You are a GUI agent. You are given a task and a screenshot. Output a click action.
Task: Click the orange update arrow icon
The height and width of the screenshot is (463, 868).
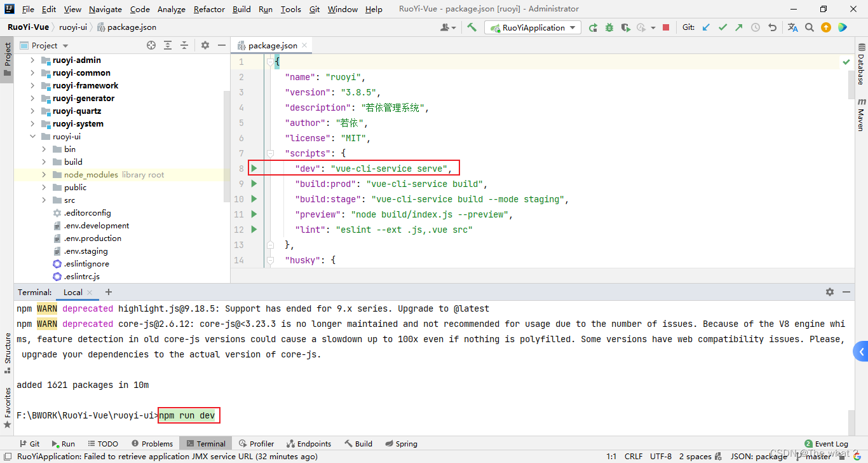[826, 27]
